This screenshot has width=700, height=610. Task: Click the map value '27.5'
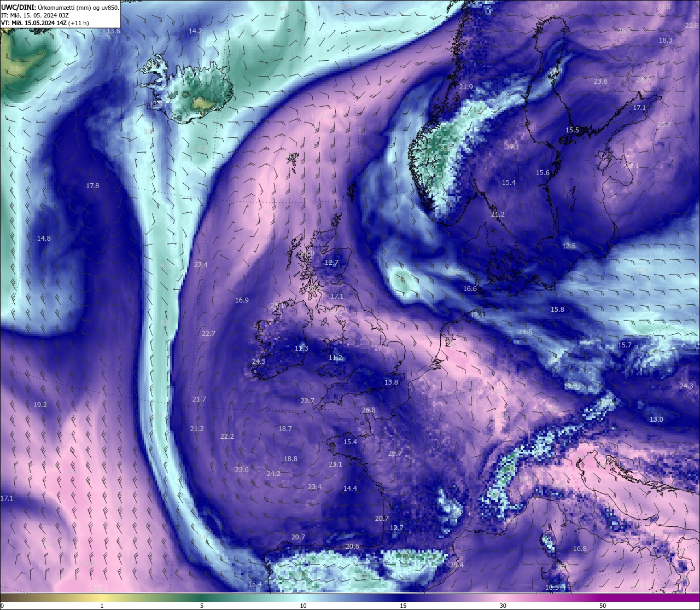tap(663, 7)
